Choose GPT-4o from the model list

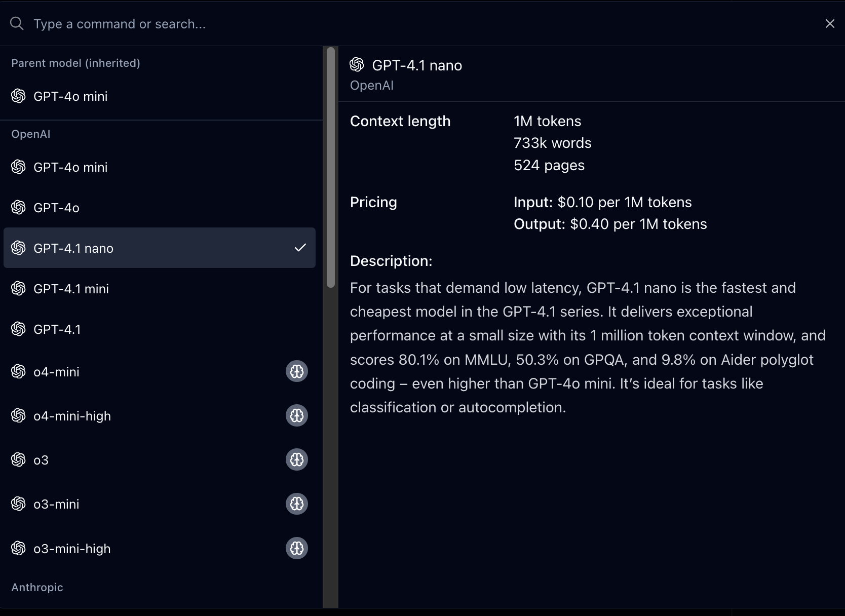click(56, 208)
